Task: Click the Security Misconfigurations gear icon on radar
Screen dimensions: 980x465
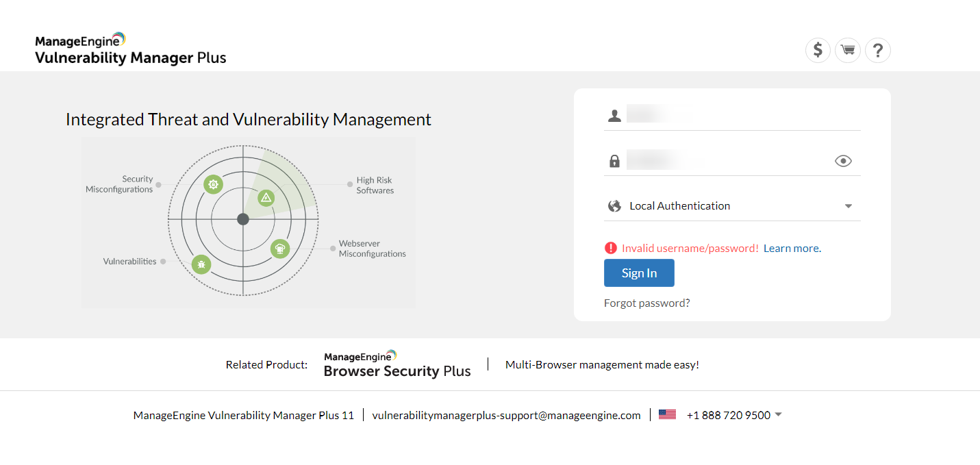Action: point(213,184)
